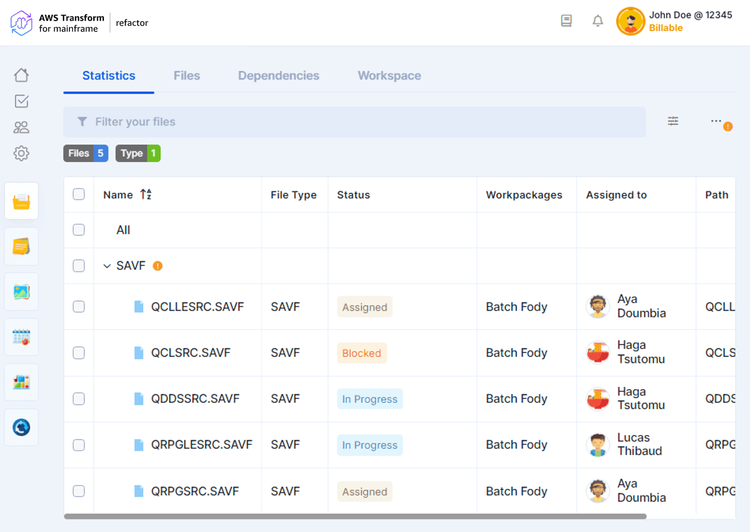Go to Home sidebar icon
The height and width of the screenshot is (532, 750).
point(21,75)
